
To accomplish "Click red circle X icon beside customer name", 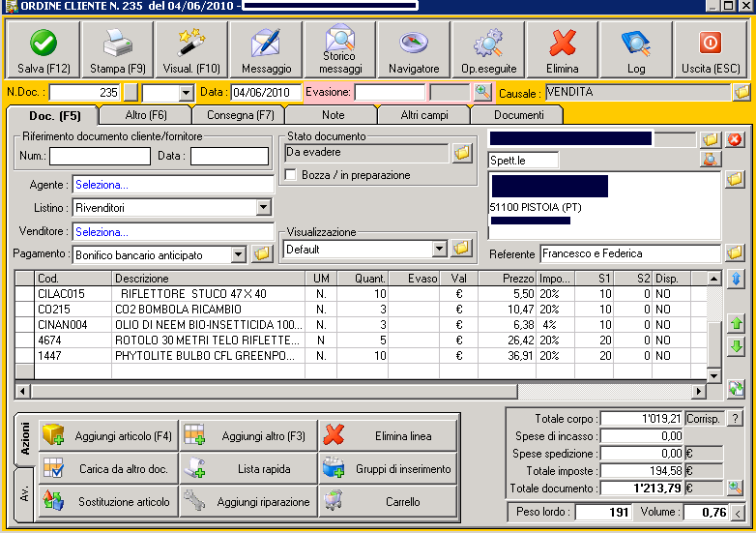I will tap(735, 139).
